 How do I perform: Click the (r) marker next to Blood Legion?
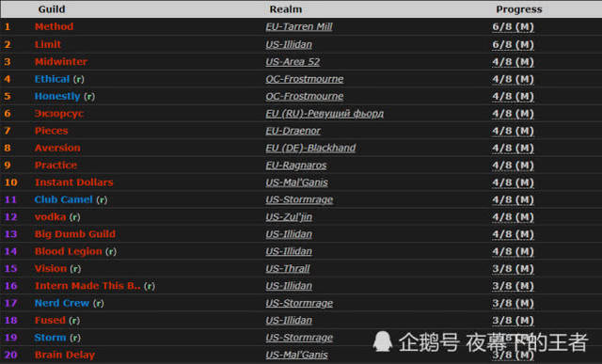(x=111, y=251)
